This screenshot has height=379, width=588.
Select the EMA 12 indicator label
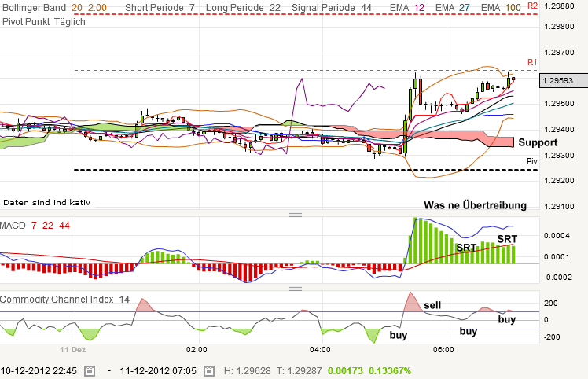point(407,8)
